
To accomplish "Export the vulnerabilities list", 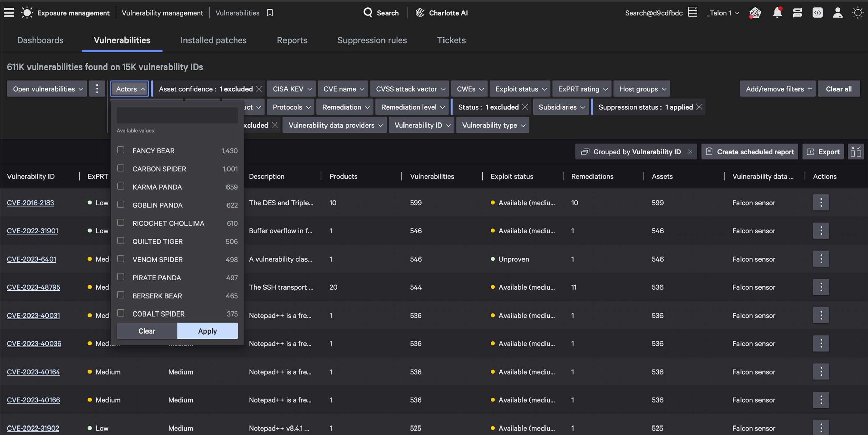I will (x=823, y=152).
